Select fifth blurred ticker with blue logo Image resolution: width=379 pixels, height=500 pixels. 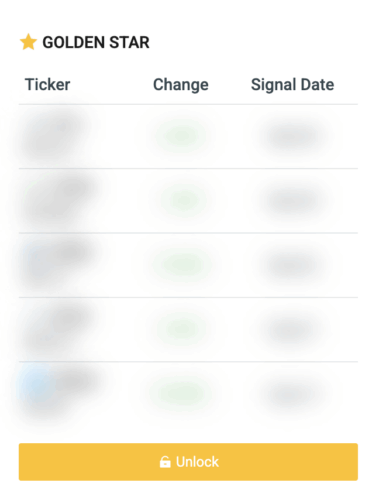tap(58, 392)
